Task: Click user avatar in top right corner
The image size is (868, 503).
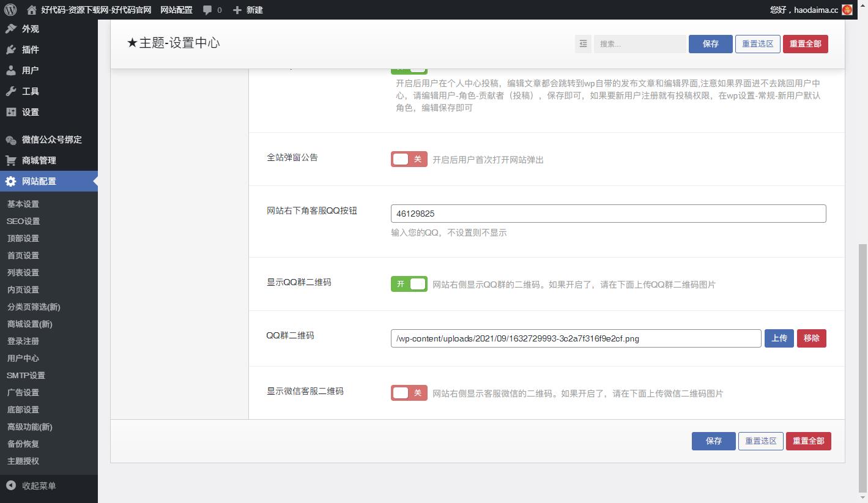Action: [847, 10]
